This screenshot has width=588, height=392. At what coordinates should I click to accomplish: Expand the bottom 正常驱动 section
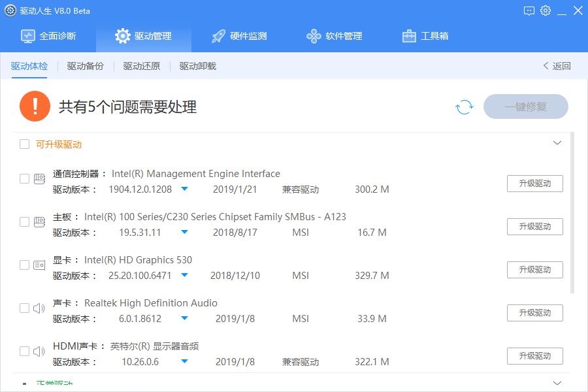pos(557,382)
